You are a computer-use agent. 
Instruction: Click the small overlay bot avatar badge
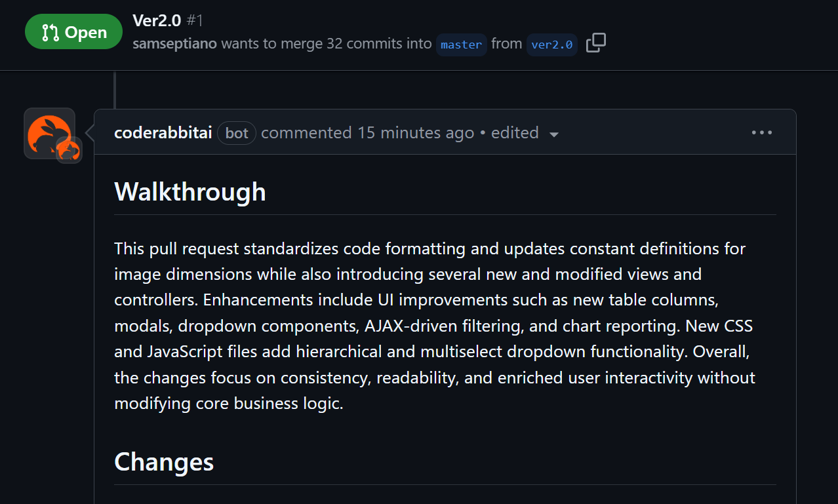(69, 151)
